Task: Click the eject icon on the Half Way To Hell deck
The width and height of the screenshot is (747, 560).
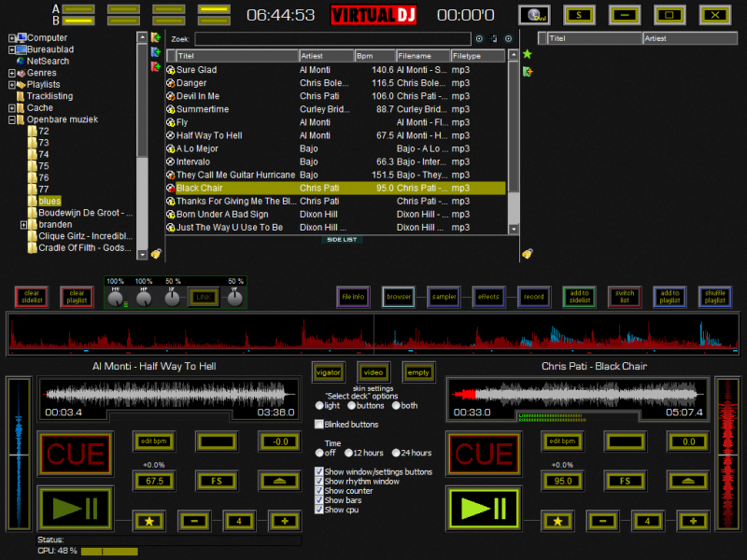Action: (279, 481)
